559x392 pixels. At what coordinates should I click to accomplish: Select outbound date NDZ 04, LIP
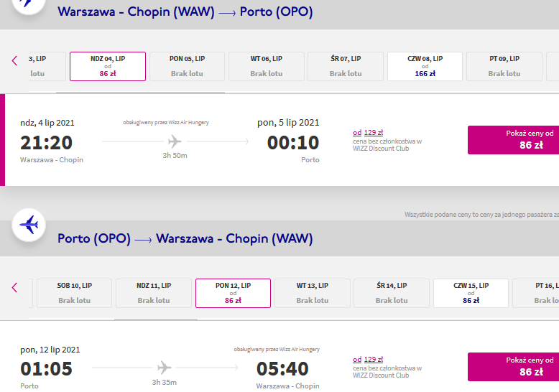click(x=108, y=66)
